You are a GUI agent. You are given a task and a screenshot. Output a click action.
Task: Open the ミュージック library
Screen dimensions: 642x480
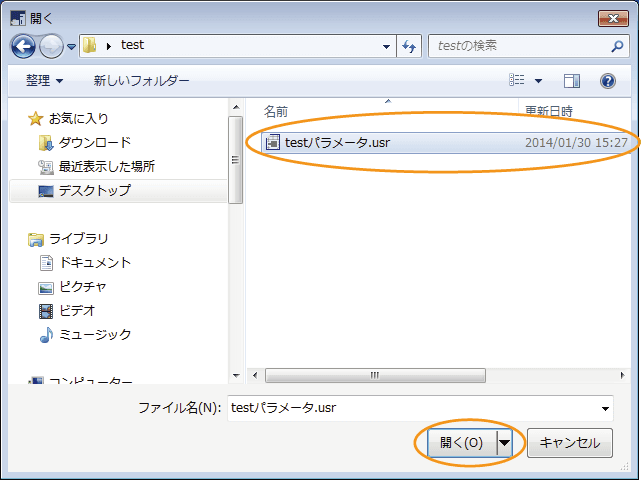click(95, 335)
